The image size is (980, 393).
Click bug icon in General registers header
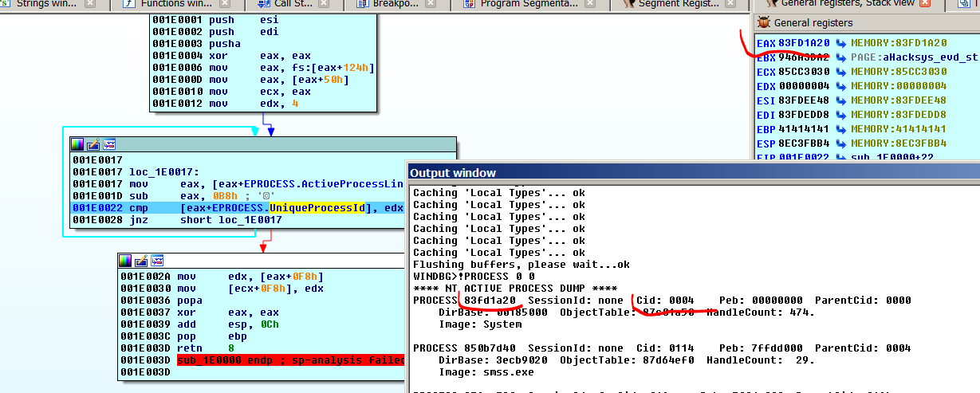764,23
